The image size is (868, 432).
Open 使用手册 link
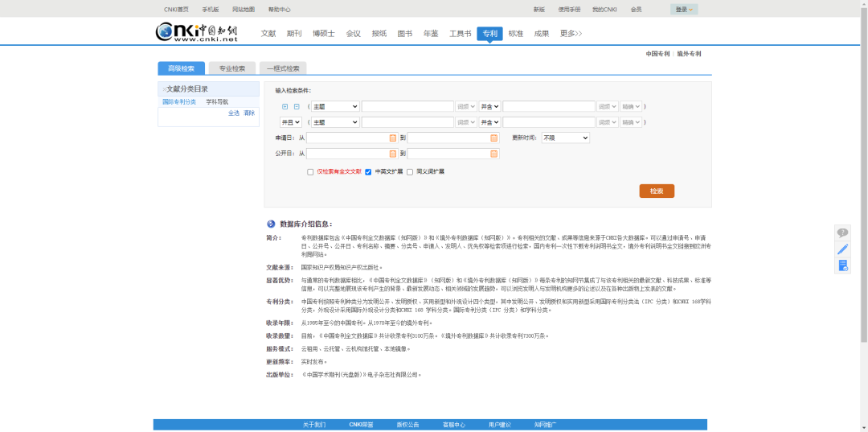(x=569, y=10)
